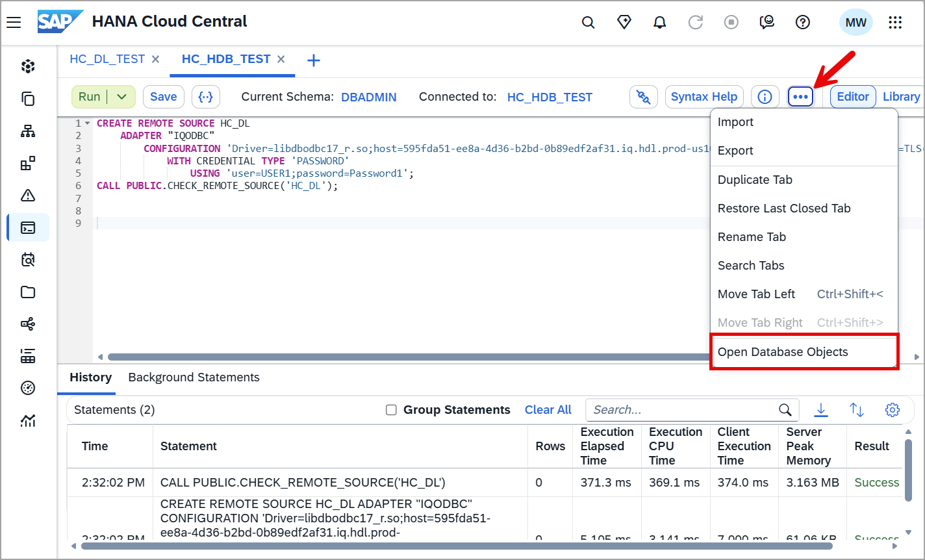
Task: Open the History tab
Action: tap(90, 377)
